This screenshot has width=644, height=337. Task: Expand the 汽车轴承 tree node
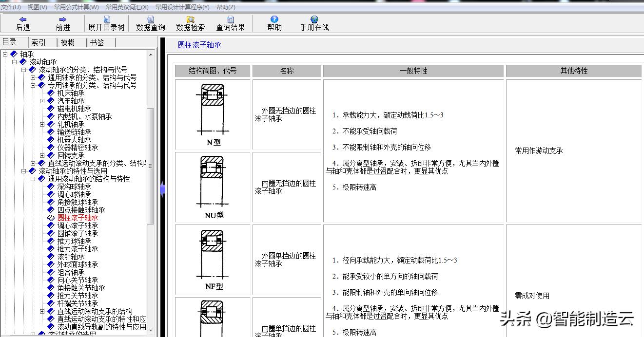point(43,100)
